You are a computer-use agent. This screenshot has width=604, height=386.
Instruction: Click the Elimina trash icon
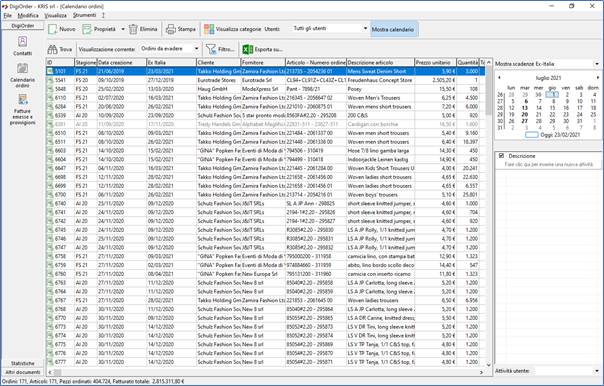click(133, 29)
